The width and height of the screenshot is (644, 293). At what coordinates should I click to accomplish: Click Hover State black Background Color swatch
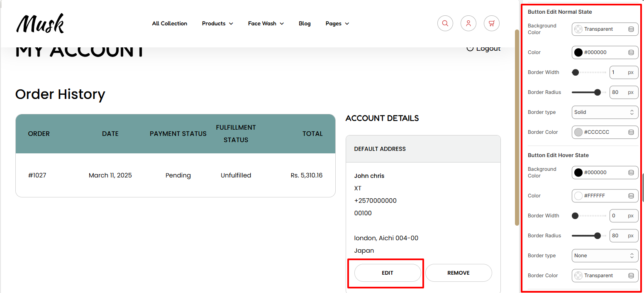(x=578, y=172)
